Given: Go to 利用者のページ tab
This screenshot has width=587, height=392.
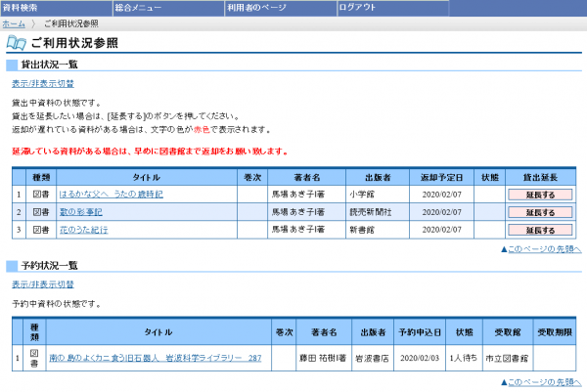Looking at the screenshot, I should (255, 7).
